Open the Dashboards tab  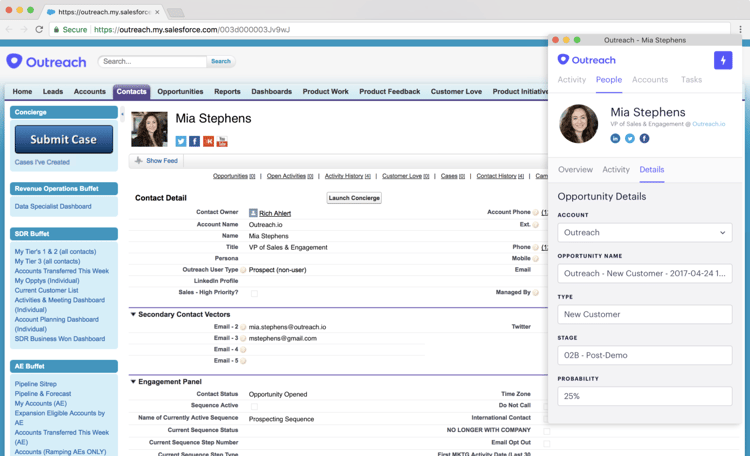(x=272, y=91)
